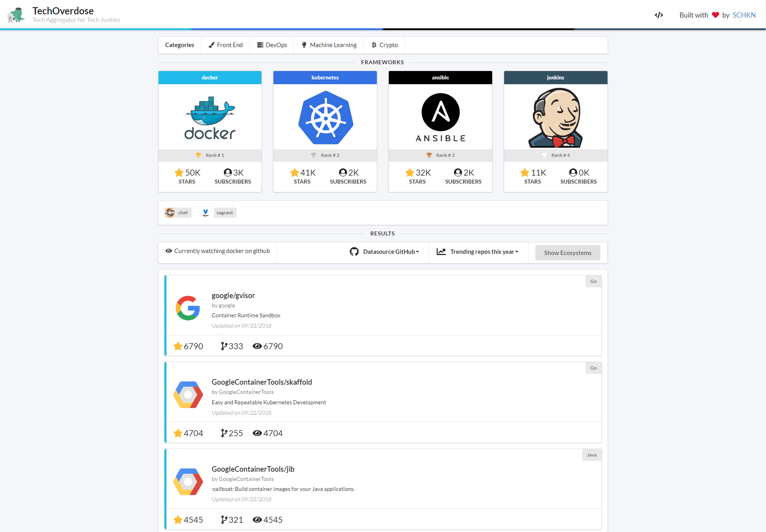The width and height of the screenshot is (766, 532).
Task: Select the ansible card header
Action: (440, 78)
